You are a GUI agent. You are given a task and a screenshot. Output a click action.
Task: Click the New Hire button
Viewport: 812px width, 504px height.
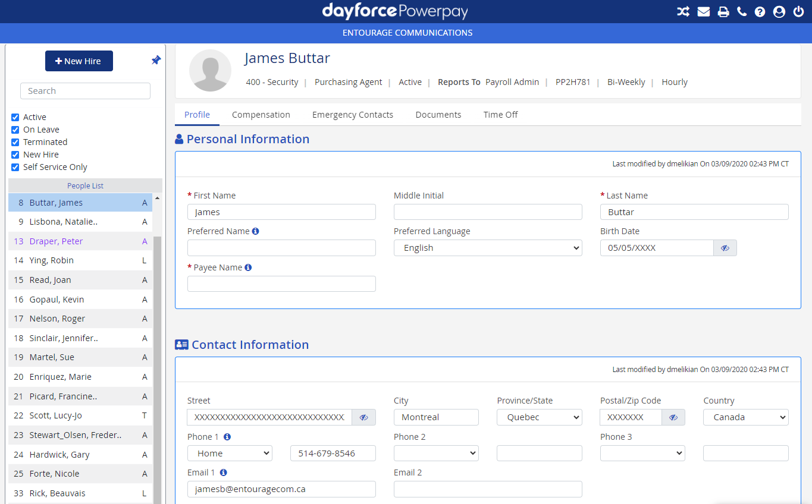79,61
